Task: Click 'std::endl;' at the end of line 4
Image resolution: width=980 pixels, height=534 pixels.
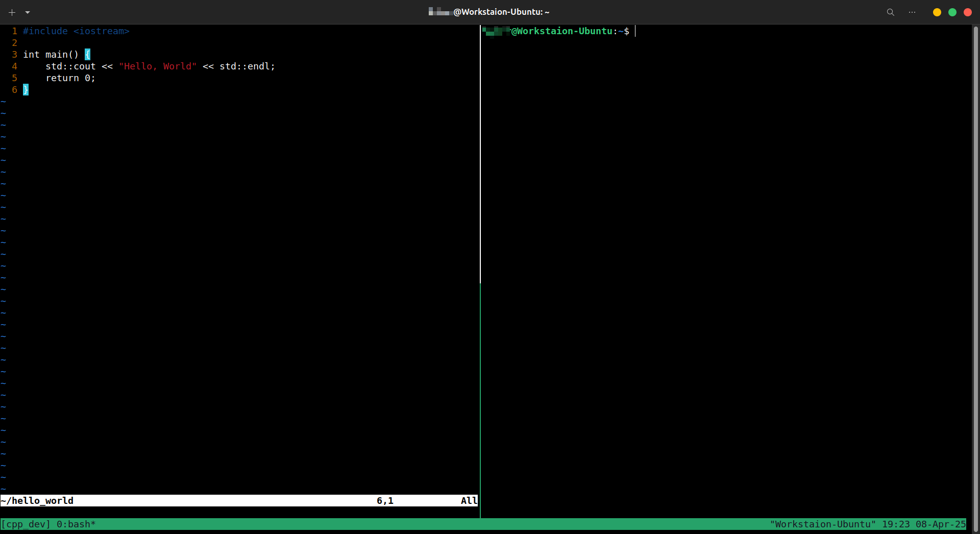Action: click(x=248, y=66)
